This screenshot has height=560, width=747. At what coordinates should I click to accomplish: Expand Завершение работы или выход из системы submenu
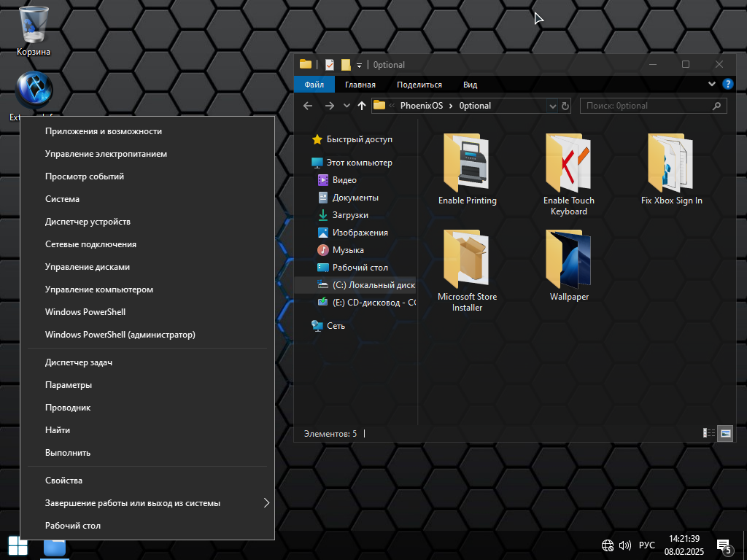pos(147,503)
